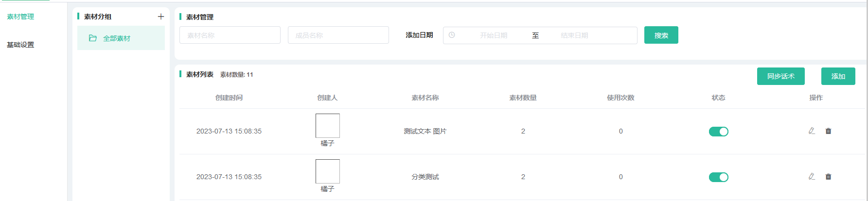
Task: Toggle status switch for 测试文本 图片
Action: point(718,132)
